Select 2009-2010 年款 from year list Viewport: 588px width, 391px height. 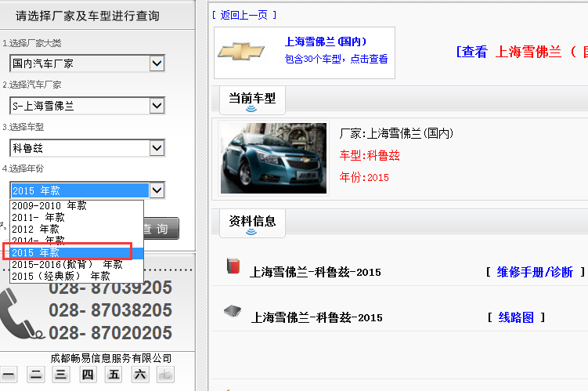click(77, 205)
